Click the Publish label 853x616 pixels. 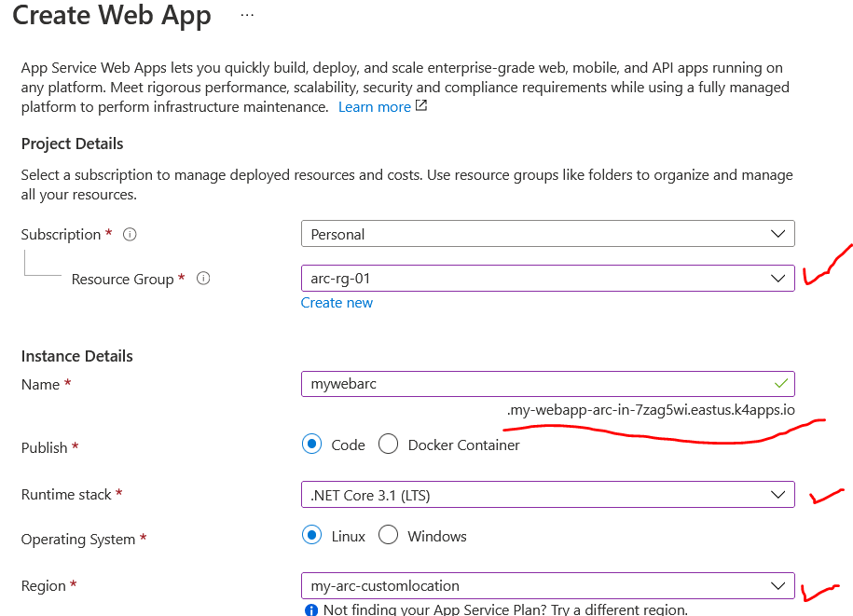(45, 447)
